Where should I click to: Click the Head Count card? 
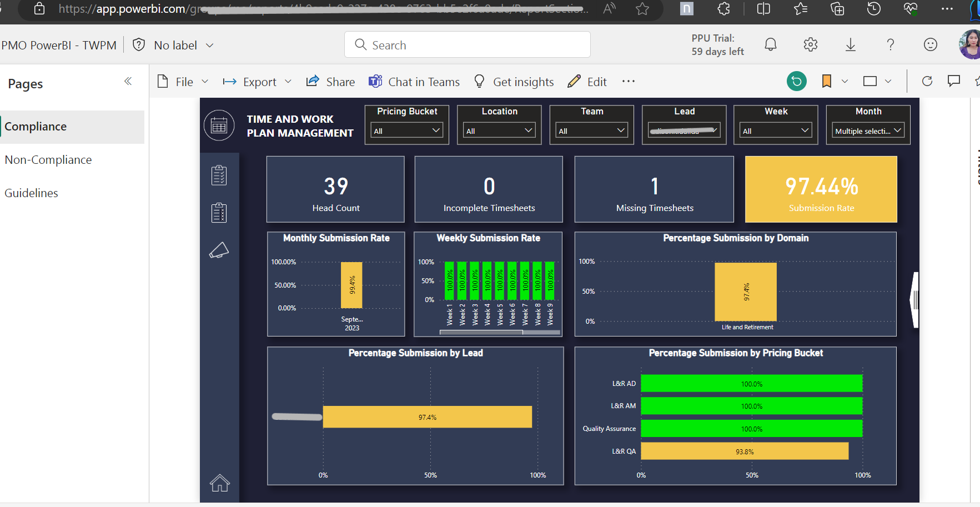tap(335, 189)
